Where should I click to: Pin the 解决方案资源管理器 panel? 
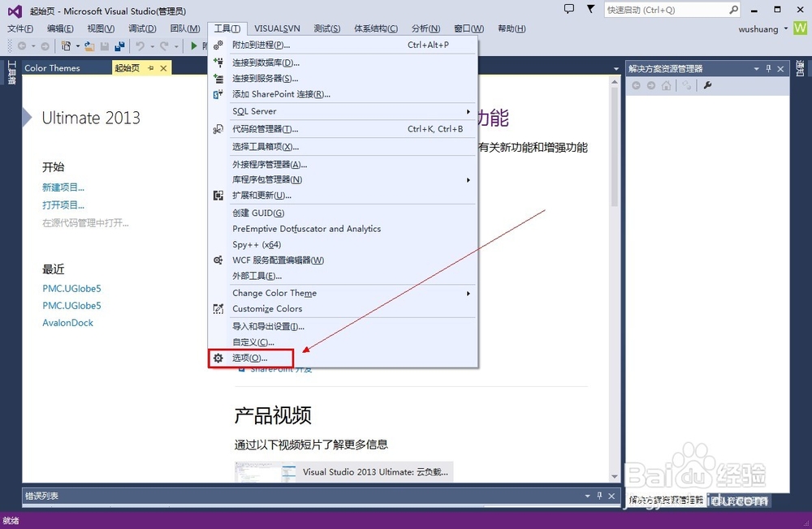click(768, 68)
